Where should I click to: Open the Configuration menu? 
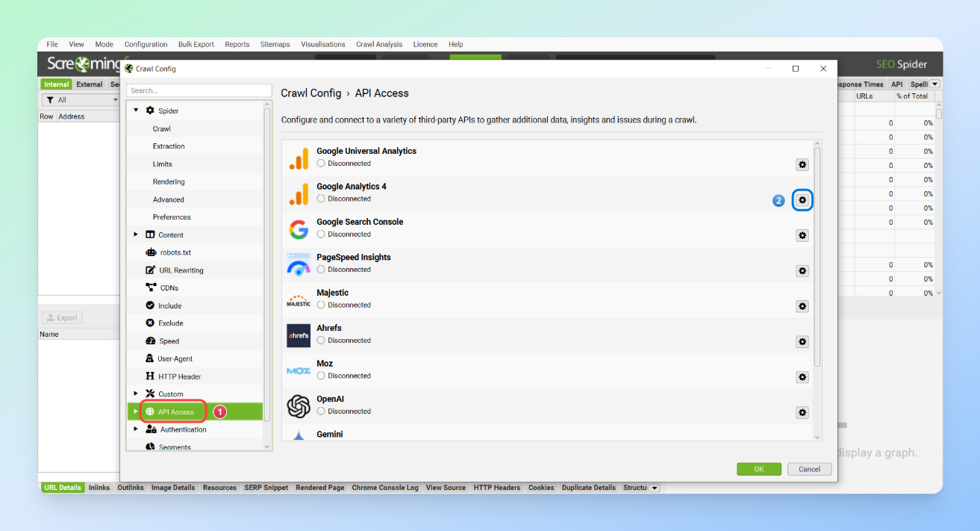(x=146, y=44)
